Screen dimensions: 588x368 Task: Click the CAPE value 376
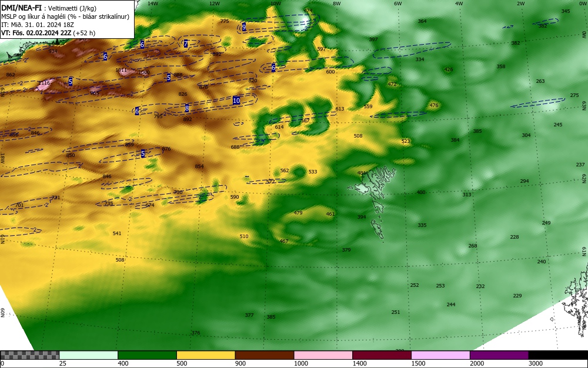pos(196,333)
